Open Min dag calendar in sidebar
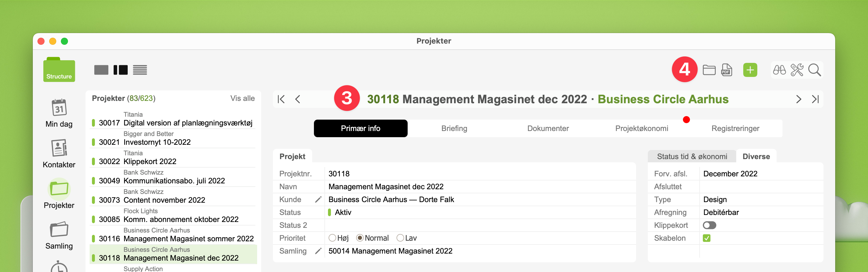 [x=59, y=113]
